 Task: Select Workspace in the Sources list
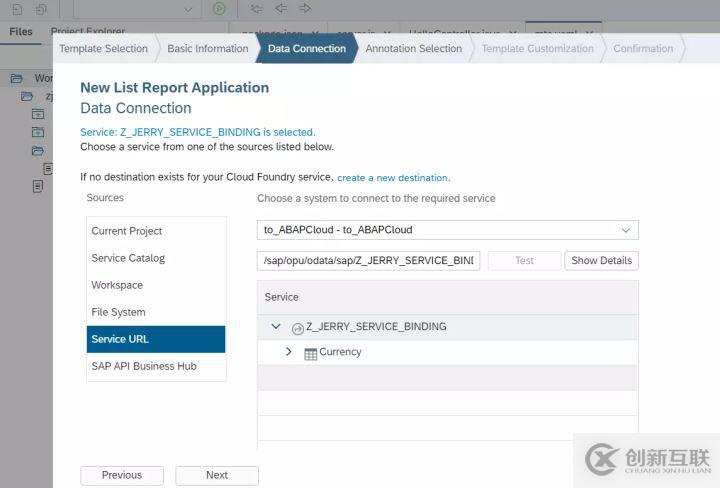(156, 285)
